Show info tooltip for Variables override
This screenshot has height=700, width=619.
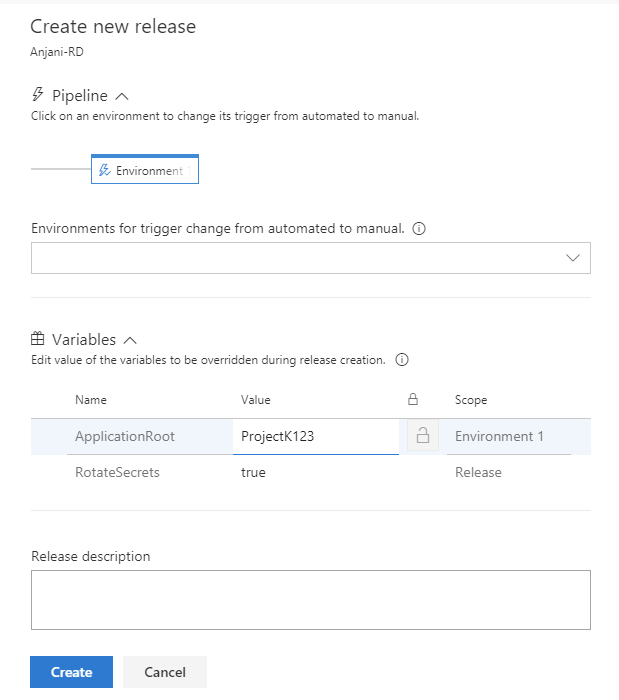pos(402,360)
